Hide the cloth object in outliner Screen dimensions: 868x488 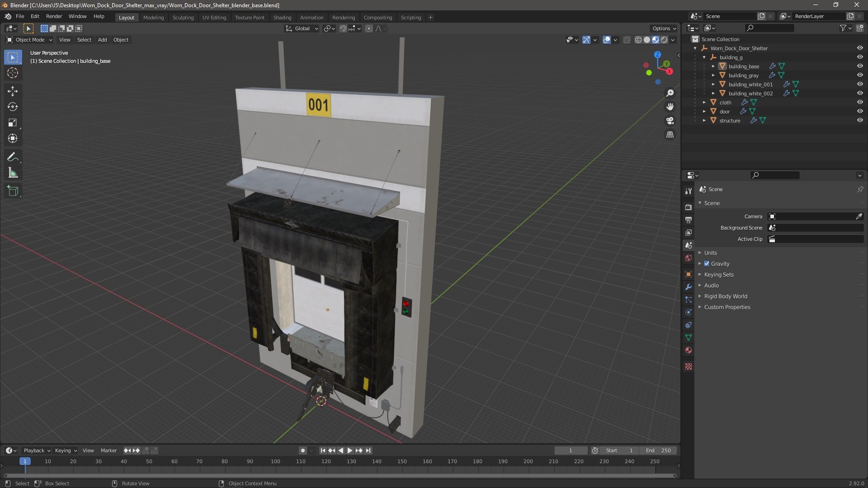pyautogui.click(x=860, y=102)
